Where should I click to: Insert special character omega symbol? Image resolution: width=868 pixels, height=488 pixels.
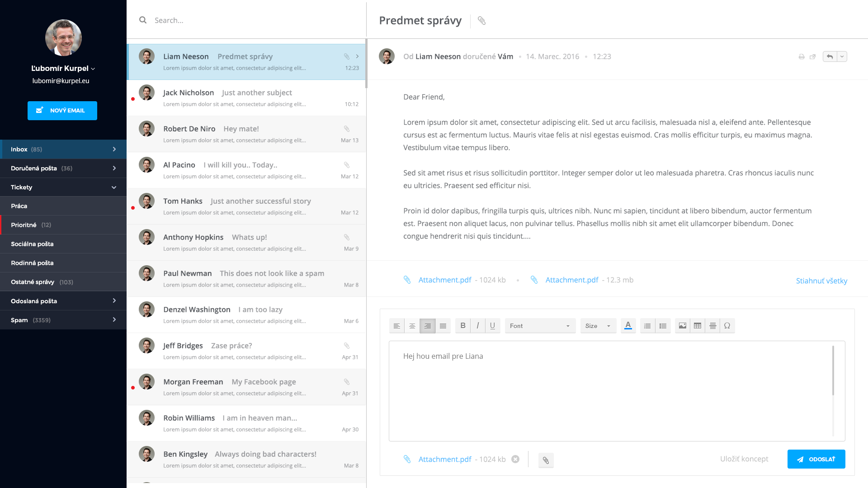point(727,326)
